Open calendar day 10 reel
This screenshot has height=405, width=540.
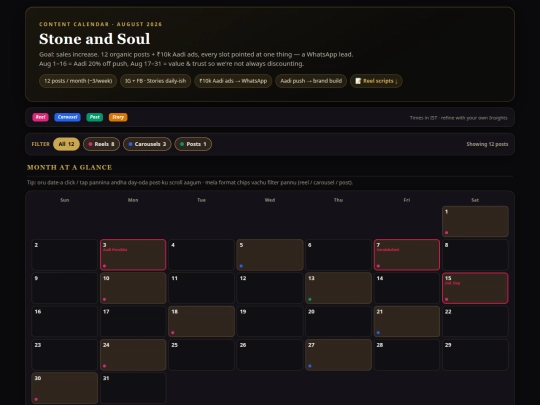[133, 288]
